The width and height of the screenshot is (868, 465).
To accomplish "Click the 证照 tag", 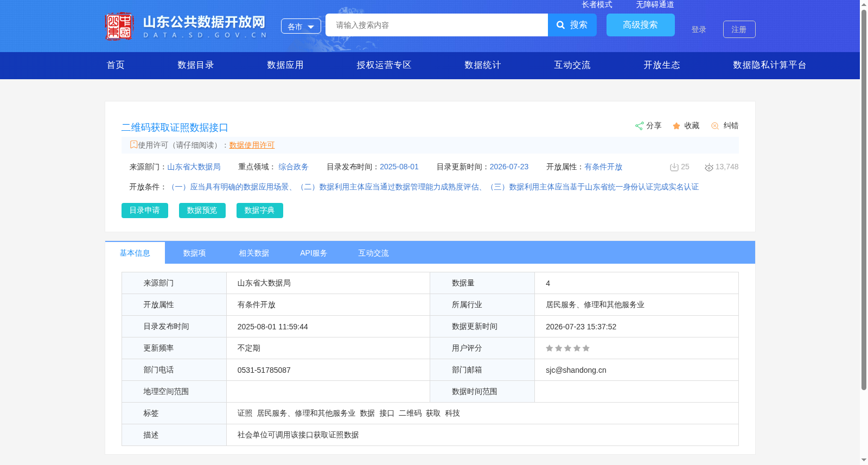I will [245, 413].
